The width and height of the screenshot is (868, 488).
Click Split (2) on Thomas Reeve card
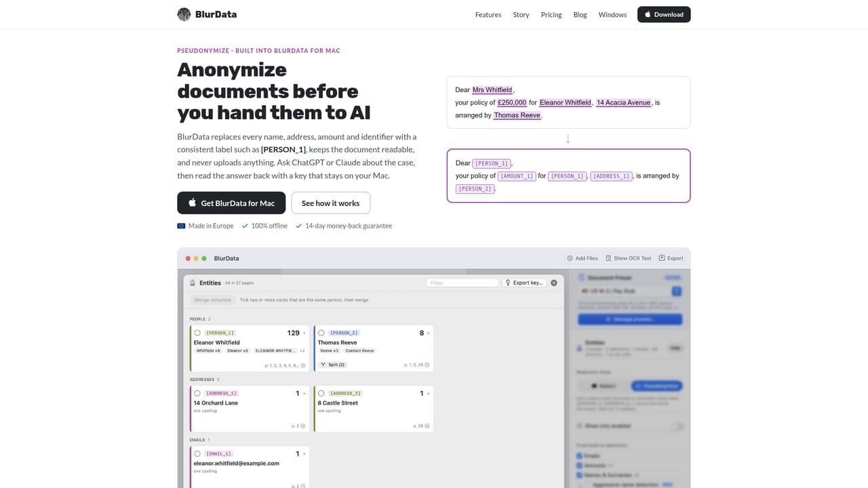pos(333,365)
